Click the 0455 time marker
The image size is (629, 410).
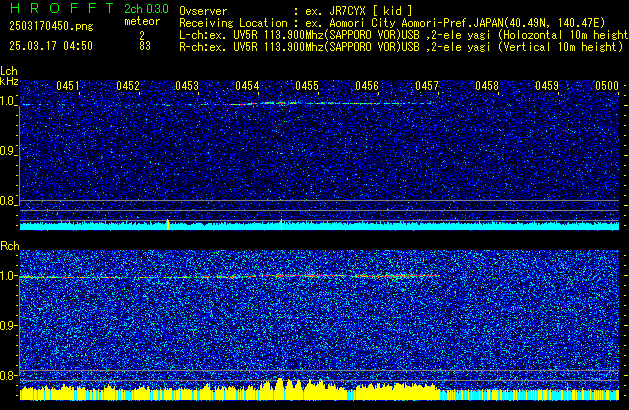coord(307,86)
